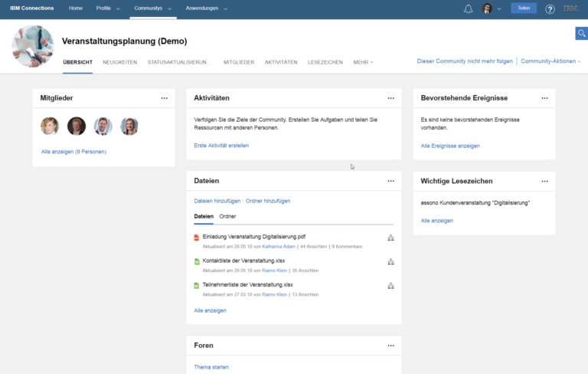Image resolution: width=588 pixels, height=374 pixels.
Task: Expand the Communitys dropdown in navbar
Action: click(169, 8)
